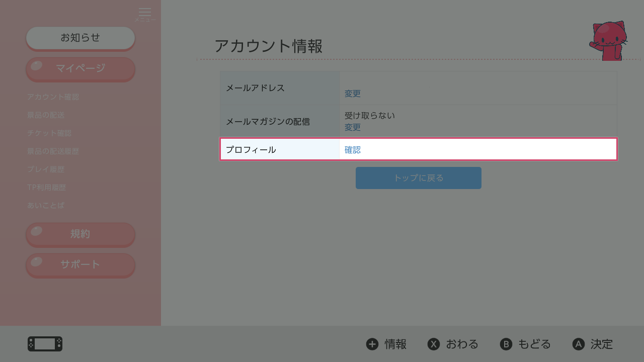Screen dimensions: 644x362
Task: Click the pink cat mascot icon
Action: pos(609,41)
